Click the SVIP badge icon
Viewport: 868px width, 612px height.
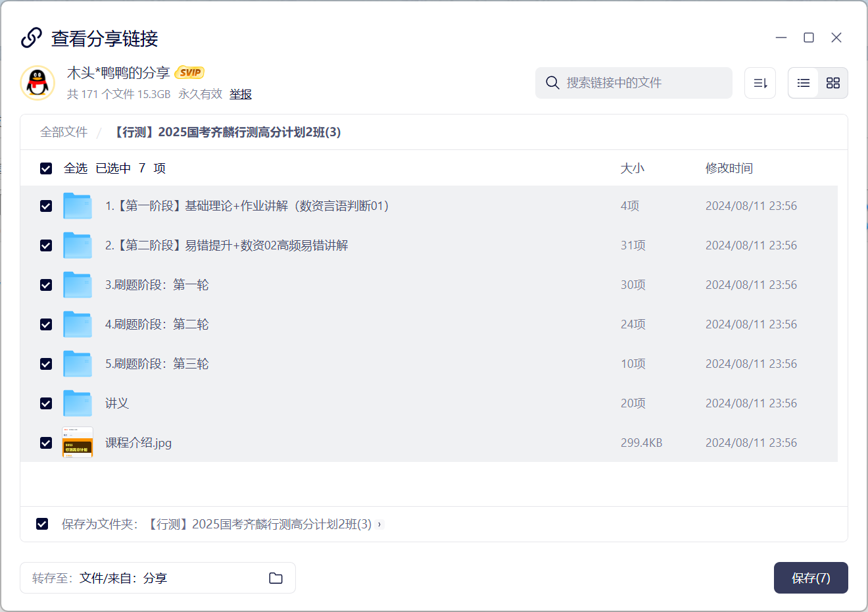point(190,72)
